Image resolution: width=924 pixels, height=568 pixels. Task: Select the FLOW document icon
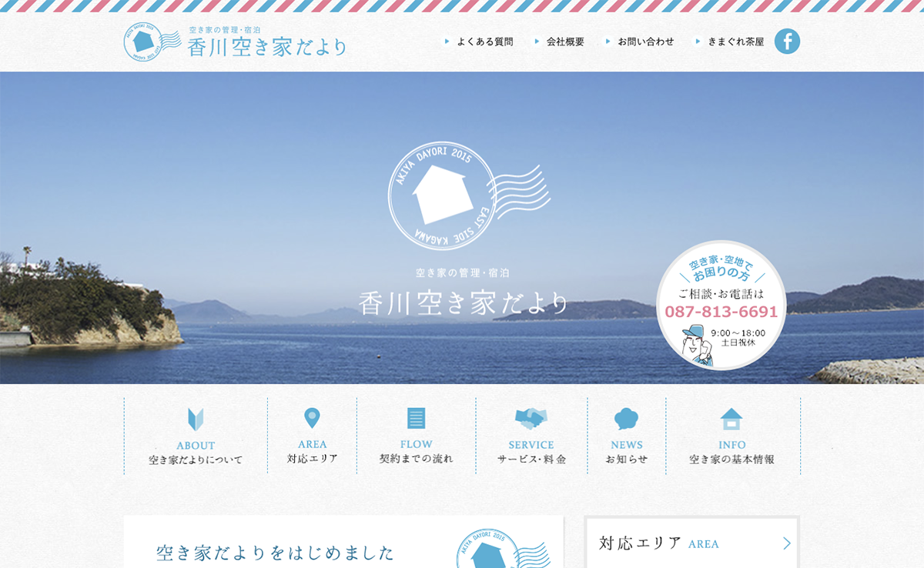click(x=416, y=418)
